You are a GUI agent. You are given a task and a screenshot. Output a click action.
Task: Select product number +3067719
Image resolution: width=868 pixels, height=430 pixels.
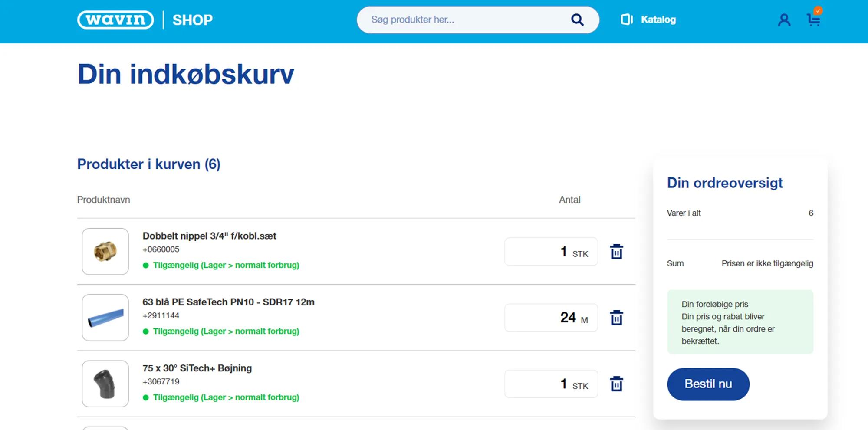(161, 382)
